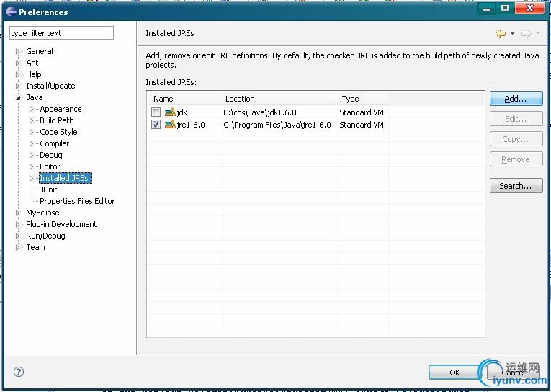The height and width of the screenshot is (392, 551).
Task: Confirm with the OK button
Action: point(454,373)
